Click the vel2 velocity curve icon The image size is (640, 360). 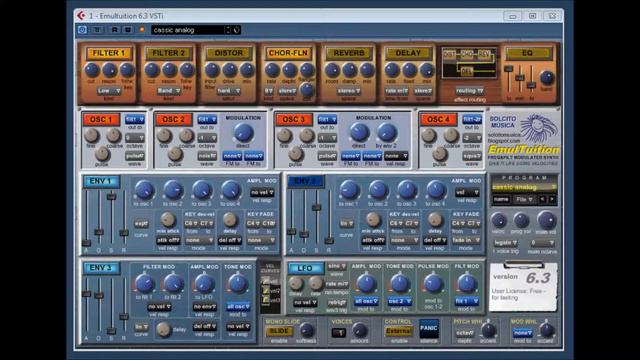point(267,291)
